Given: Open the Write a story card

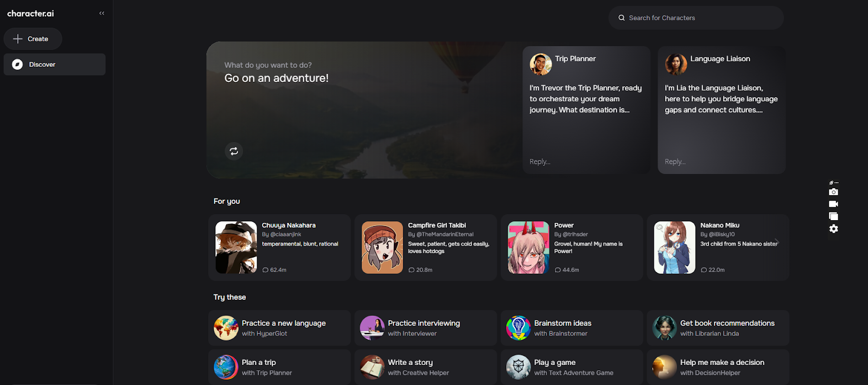Looking at the screenshot, I should (x=426, y=367).
